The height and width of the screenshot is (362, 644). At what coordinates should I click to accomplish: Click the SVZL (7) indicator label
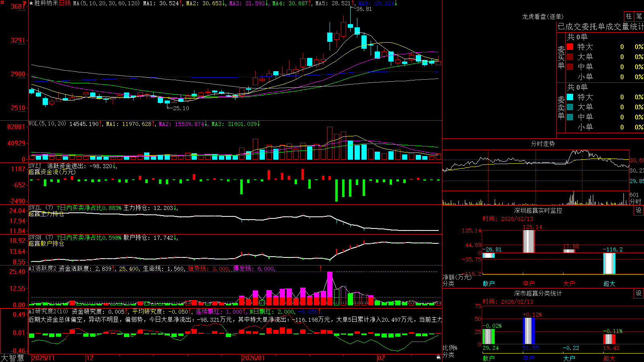click(x=41, y=208)
